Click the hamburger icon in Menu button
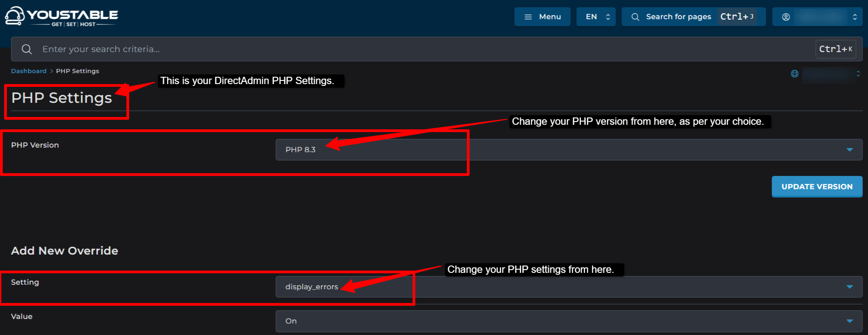868x335 pixels. click(528, 17)
